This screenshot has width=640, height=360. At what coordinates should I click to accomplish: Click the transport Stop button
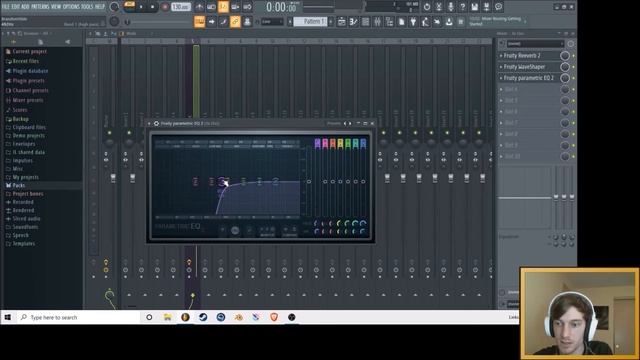click(153, 7)
